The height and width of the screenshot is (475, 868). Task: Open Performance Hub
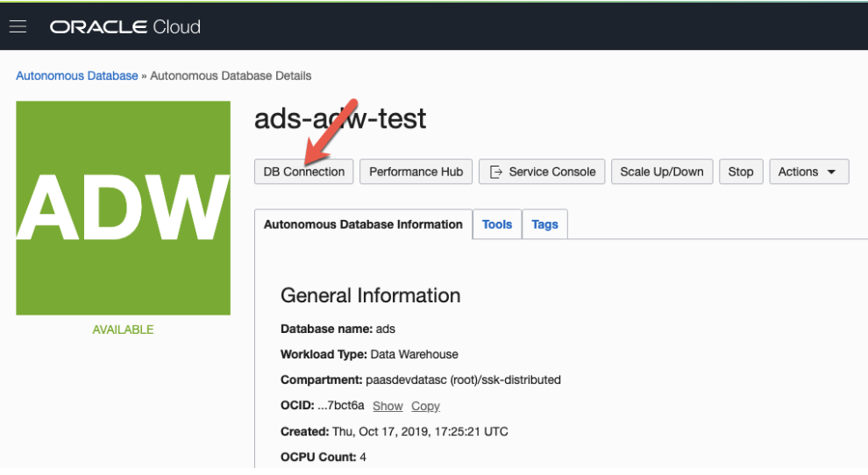416,172
